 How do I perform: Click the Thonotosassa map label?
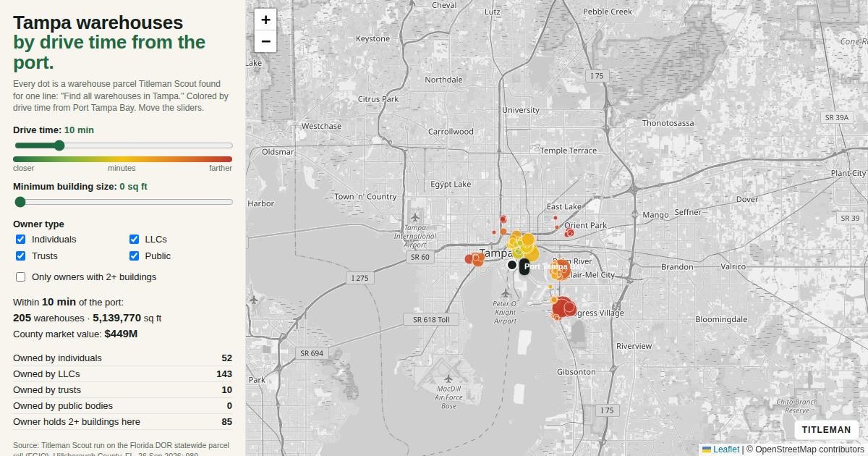point(668,123)
